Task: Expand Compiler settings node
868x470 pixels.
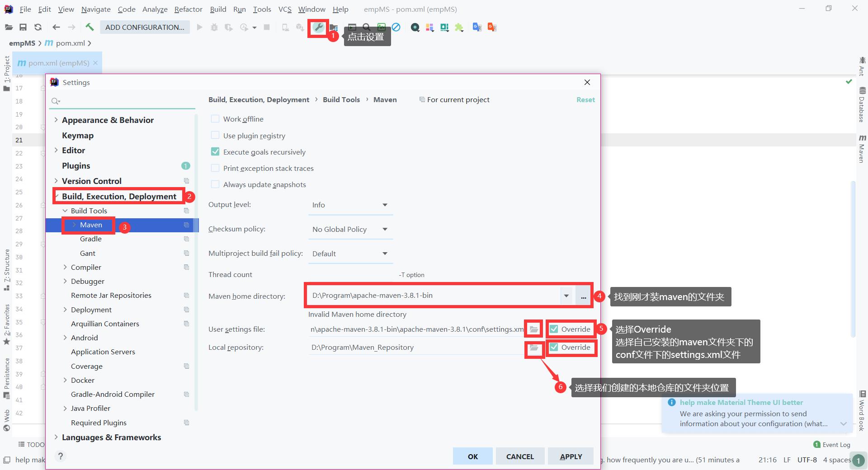Action: [x=65, y=267]
